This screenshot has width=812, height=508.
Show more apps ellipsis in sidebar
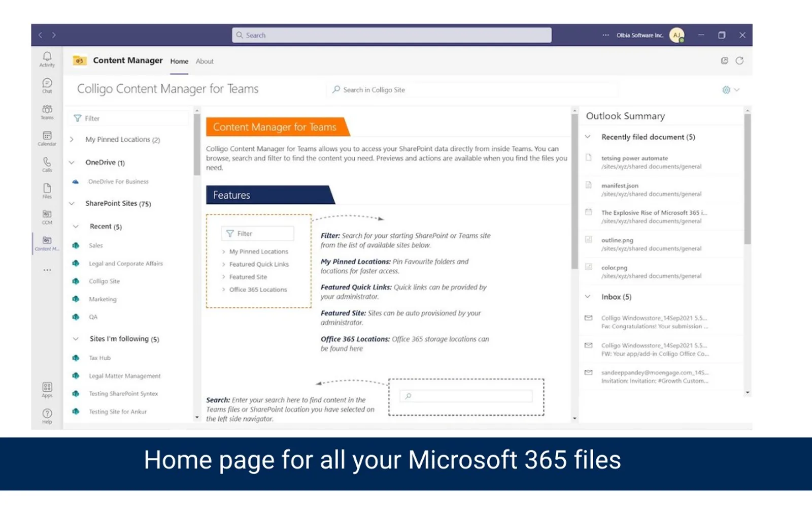(47, 270)
